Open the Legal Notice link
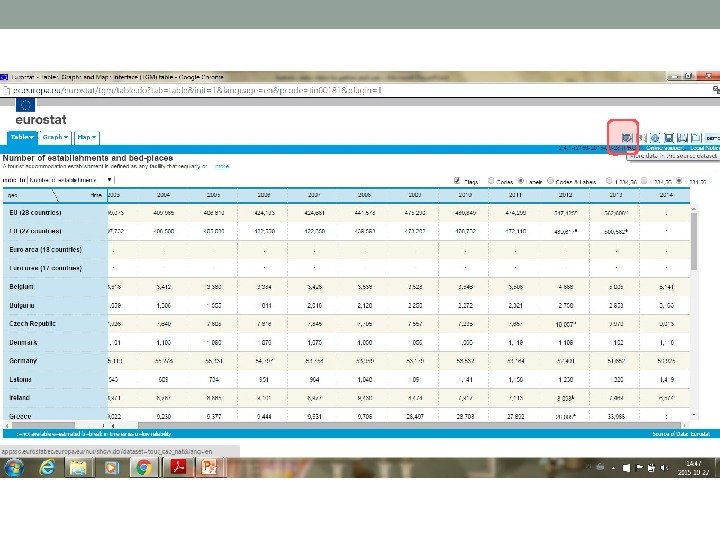720x540 pixels. 704,148
